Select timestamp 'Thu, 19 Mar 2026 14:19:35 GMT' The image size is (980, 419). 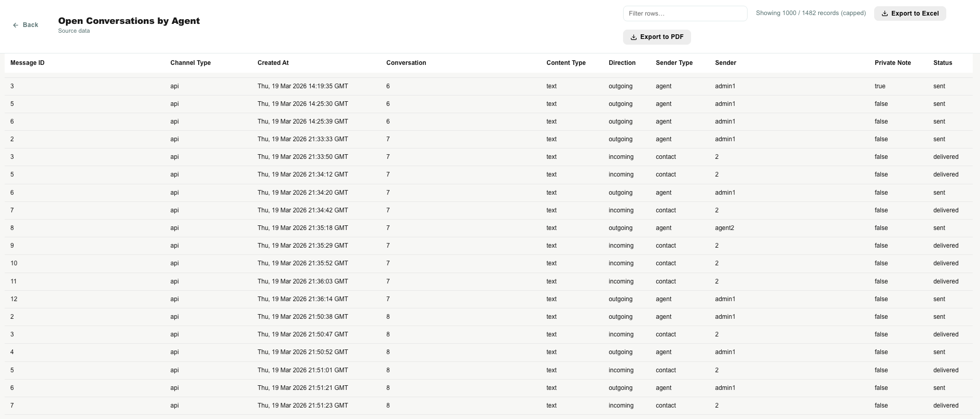[302, 86]
